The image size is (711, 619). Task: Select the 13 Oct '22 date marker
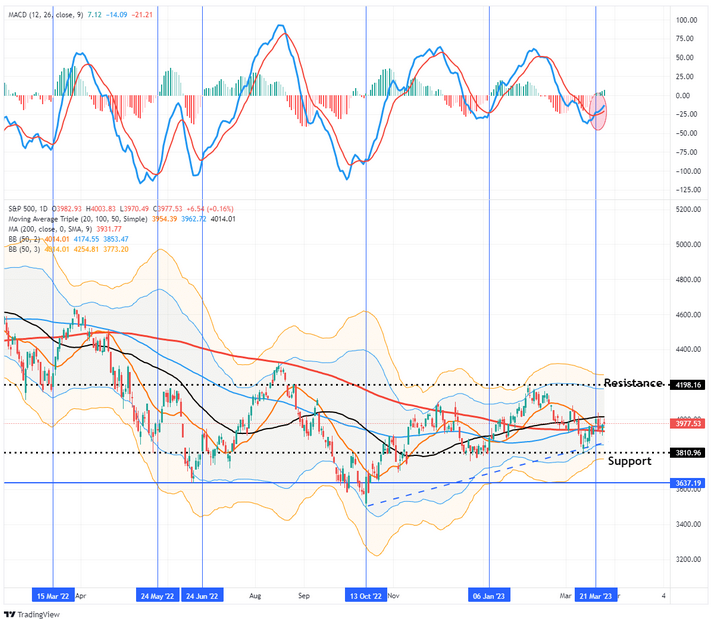[366, 595]
